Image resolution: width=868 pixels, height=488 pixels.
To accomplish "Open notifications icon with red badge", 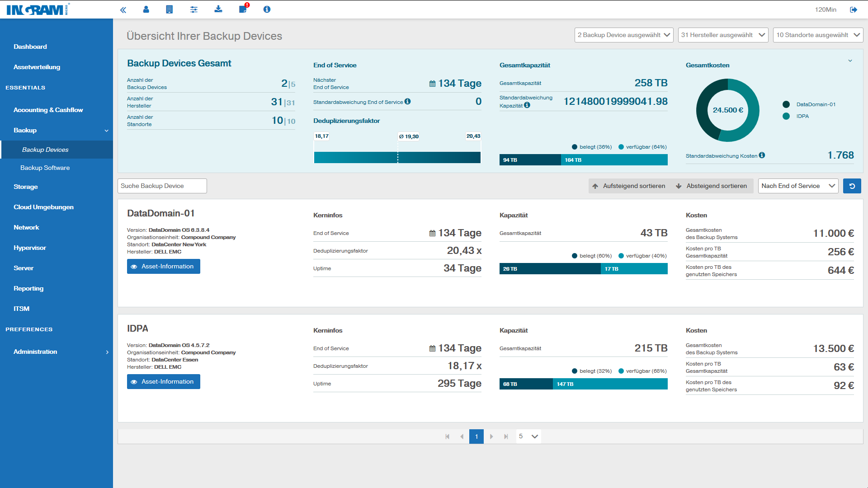I will pyautogui.click(x=243, y=9).
